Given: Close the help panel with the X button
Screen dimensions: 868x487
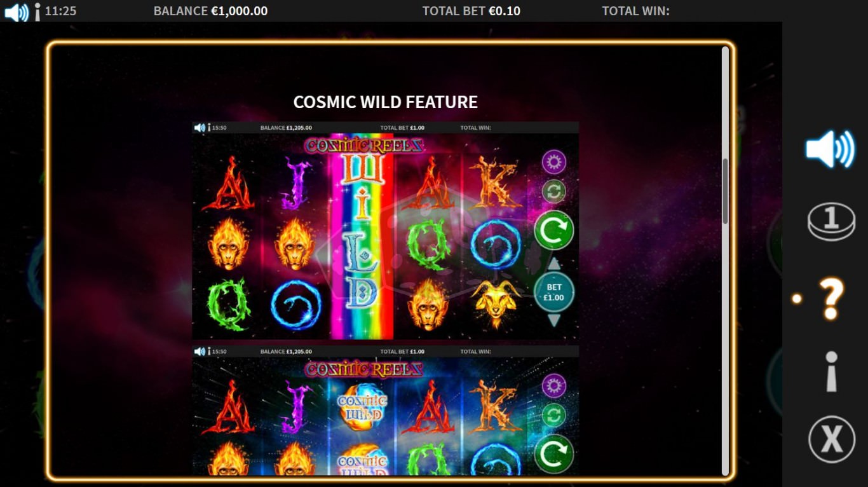Looking at the screenshot, I should [x=832, y=439].
